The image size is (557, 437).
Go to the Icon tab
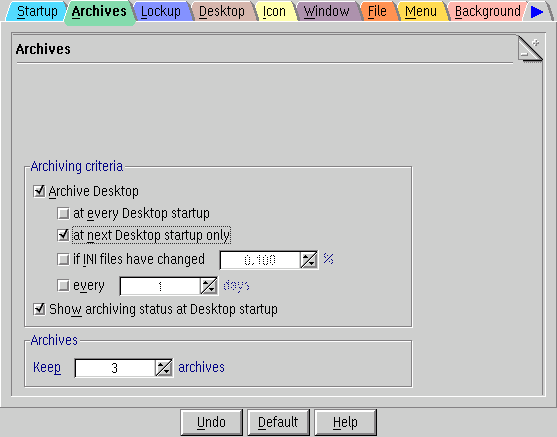pos(274,11)
